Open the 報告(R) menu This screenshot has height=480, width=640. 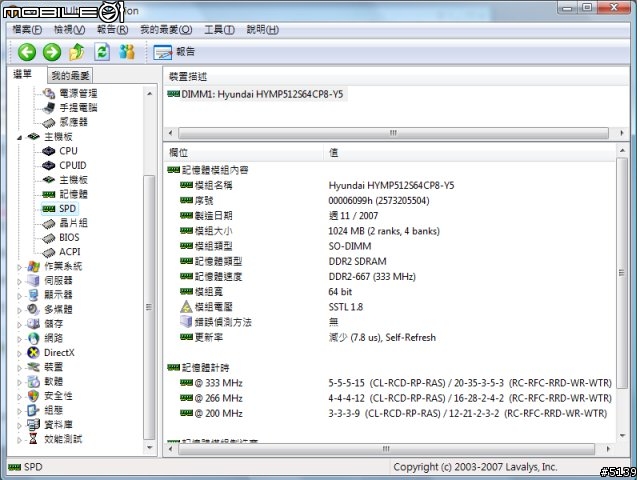tap(112, 30)
